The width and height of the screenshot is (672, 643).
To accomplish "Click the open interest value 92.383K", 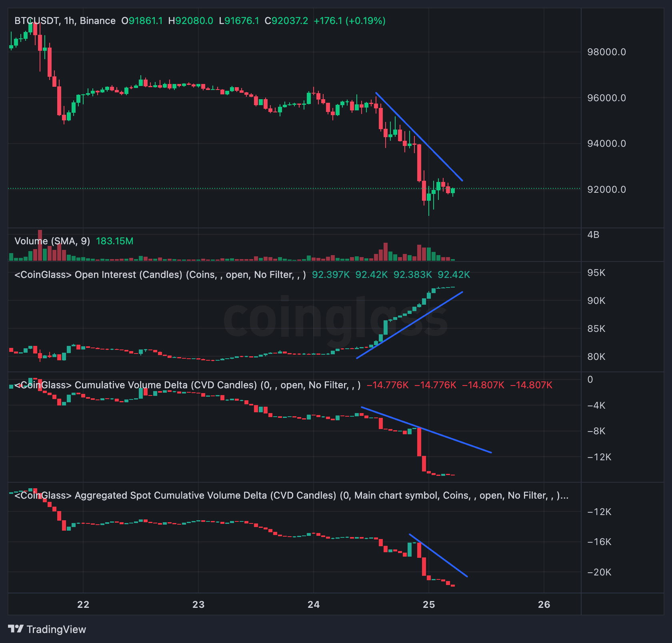I will click(413, 275).
